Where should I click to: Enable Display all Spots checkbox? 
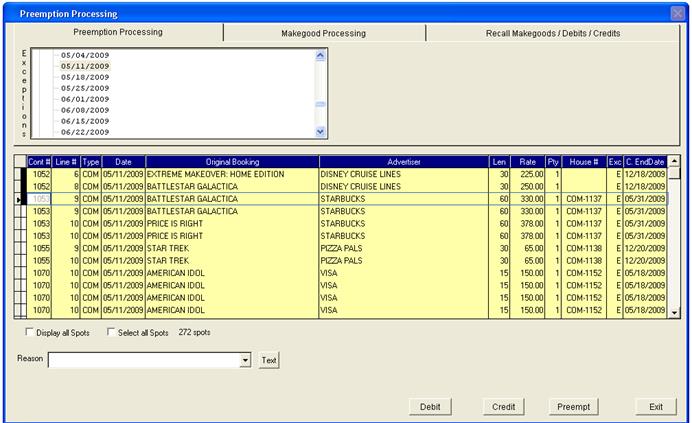point(28,332)
